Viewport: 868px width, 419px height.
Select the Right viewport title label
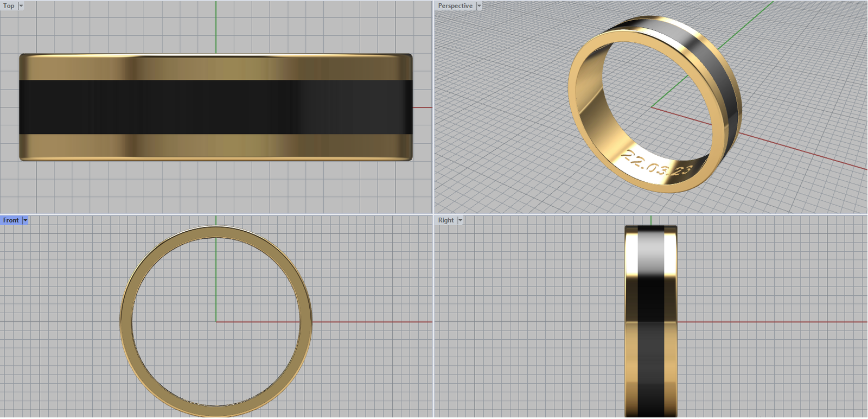click(x=446, y=220)
